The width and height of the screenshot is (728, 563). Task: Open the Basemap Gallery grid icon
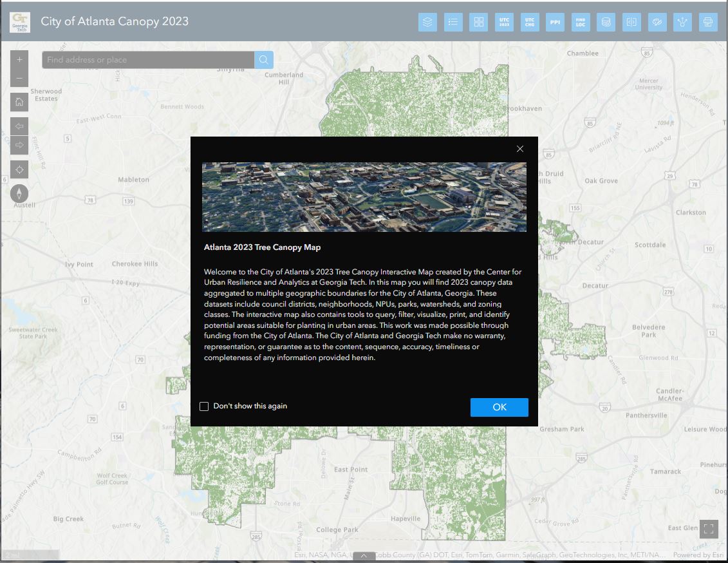pos(479,22)
